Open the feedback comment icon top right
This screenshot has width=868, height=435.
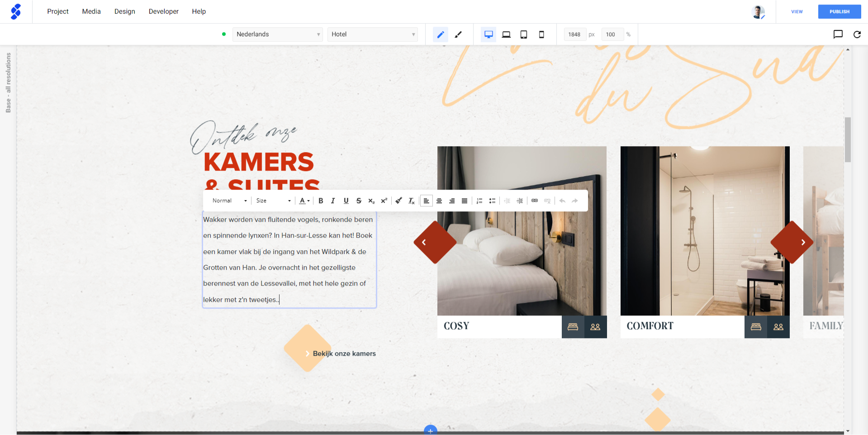click(x=838, y=34)
